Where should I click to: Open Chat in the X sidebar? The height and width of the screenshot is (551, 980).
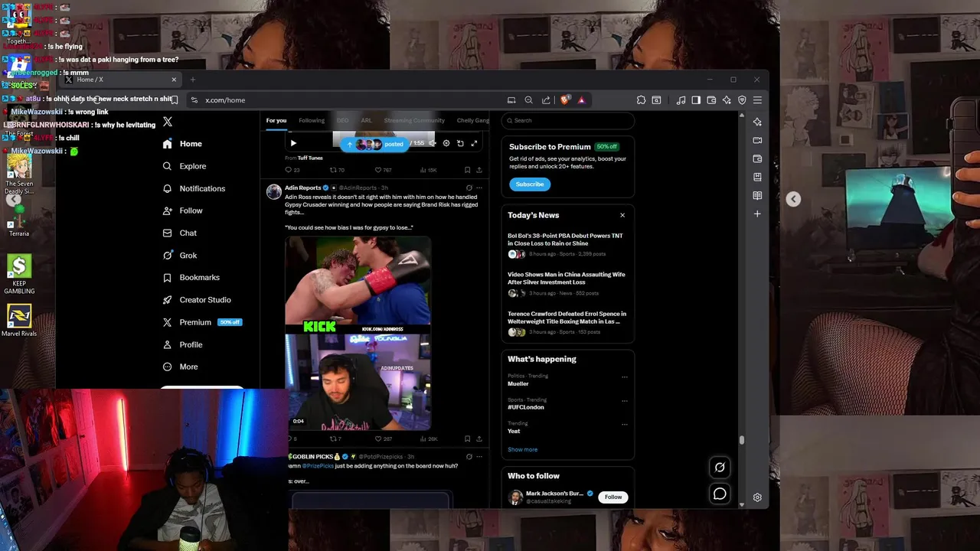[180, 233]
